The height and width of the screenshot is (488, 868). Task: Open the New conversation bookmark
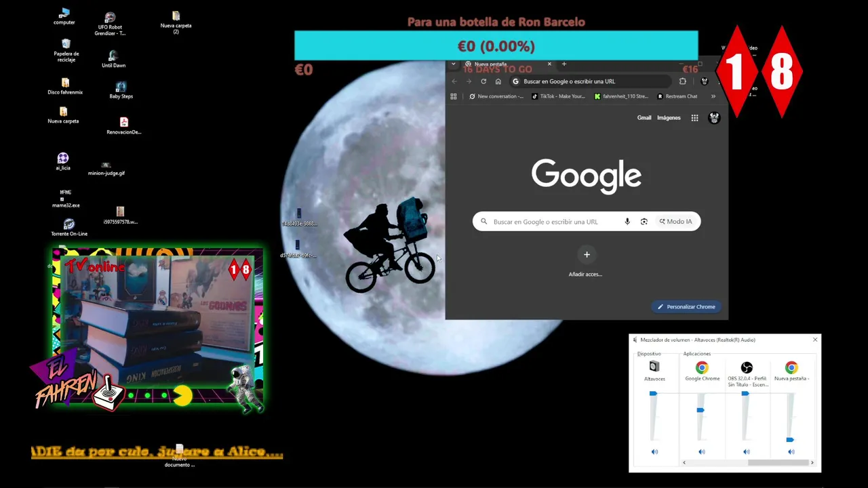pos(496,96)
